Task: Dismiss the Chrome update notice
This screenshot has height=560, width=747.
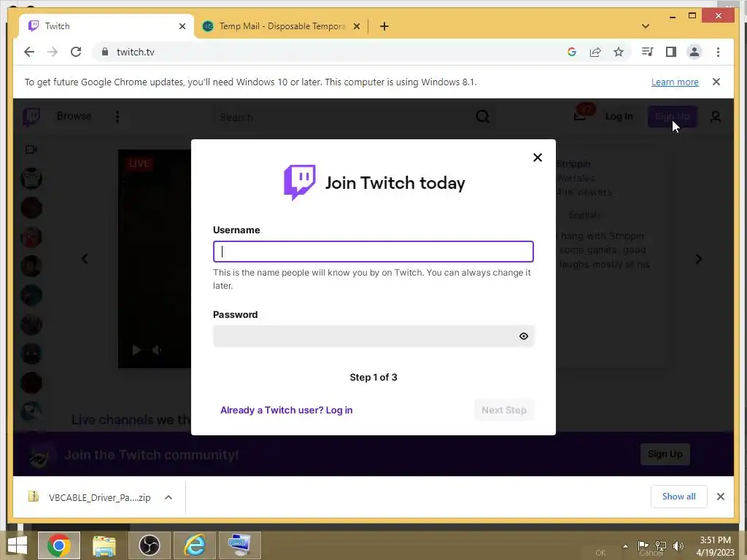Action: click(x=716, y=82)
